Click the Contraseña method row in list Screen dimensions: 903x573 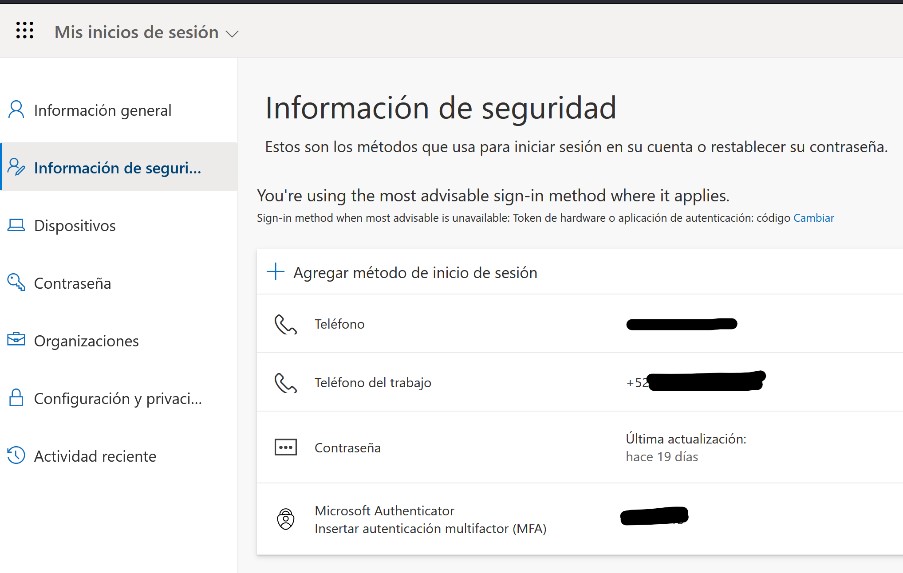pyautogui.click(x=348, y=448)
